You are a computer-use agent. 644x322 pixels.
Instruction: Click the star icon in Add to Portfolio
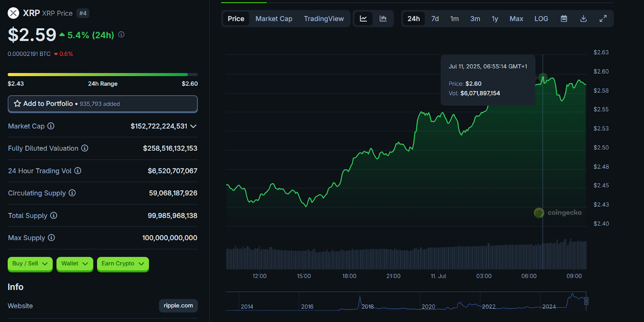(17, 104)
